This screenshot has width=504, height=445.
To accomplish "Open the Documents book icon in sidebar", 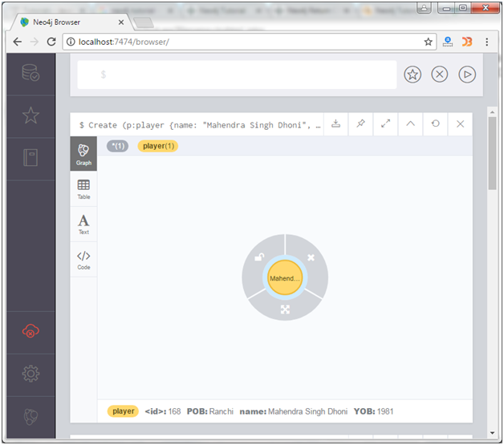I will [x=30, y=158].
